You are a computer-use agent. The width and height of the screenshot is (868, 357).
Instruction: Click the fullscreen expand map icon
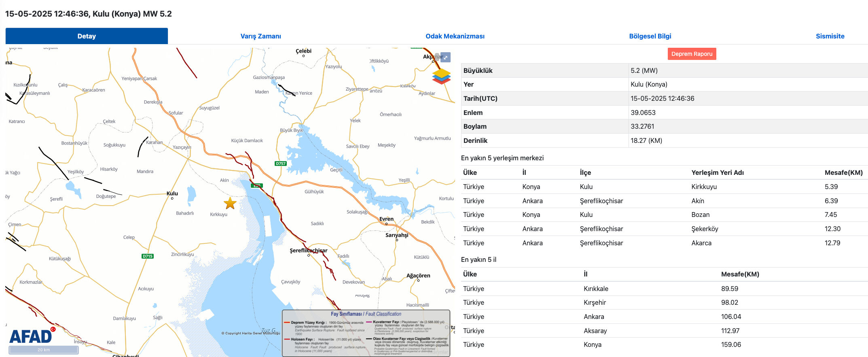[445, 57]
